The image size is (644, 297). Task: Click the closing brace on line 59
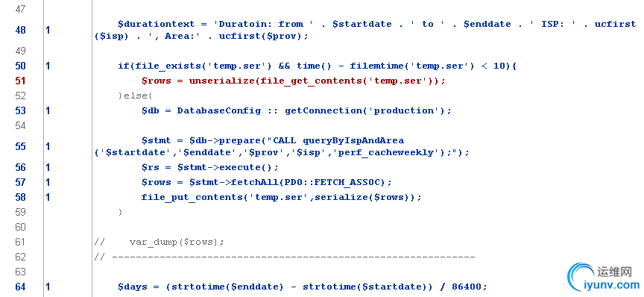pyautogui.click(x=120, y=212)
